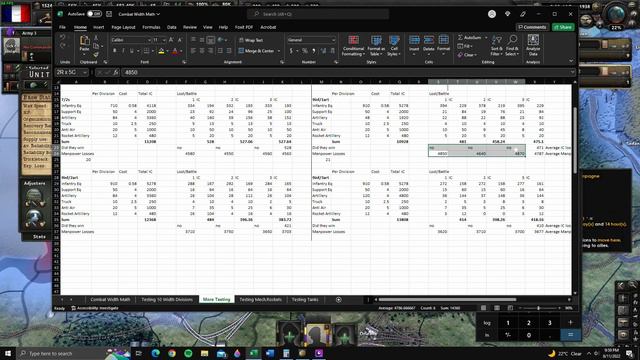Click the Paste icon in Clipboard group

(84, 40)
